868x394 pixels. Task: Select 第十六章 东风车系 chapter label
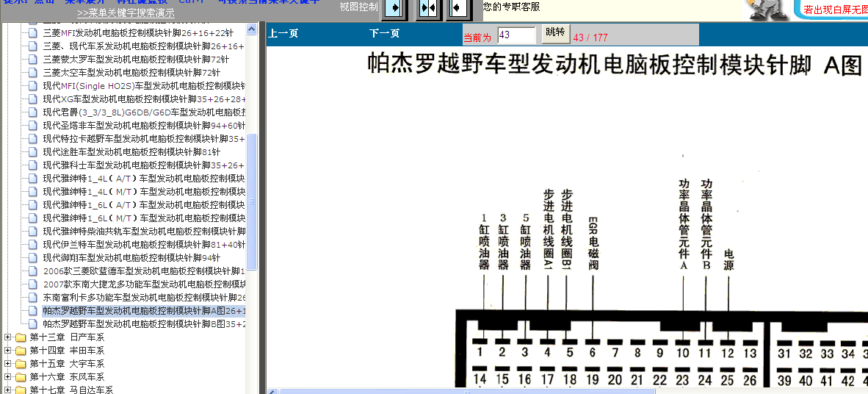pyautogui.click(x=67, y=377)
